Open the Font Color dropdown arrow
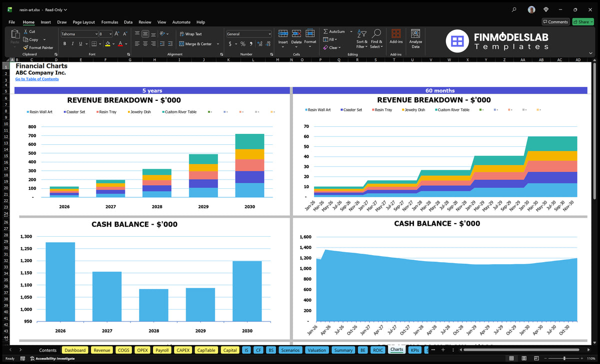Screen dimensions: 600x364 (x=125, y=44)
